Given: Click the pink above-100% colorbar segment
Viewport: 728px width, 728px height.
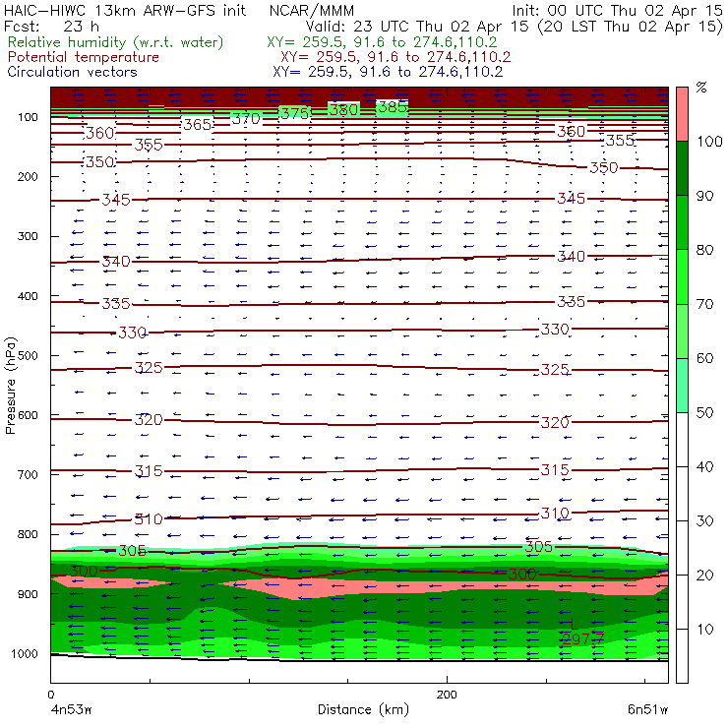Looking at the screenshot, I should coord(682,114).
